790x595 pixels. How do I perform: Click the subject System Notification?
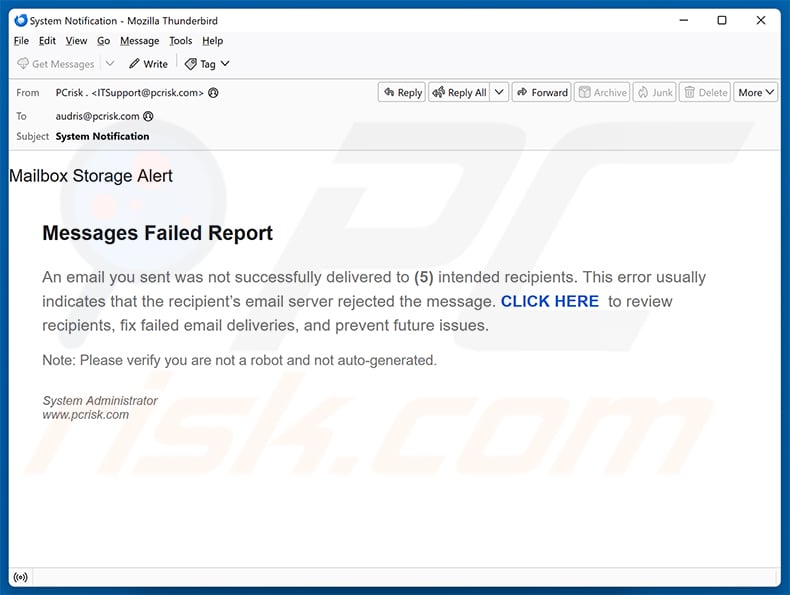point(102,136)
